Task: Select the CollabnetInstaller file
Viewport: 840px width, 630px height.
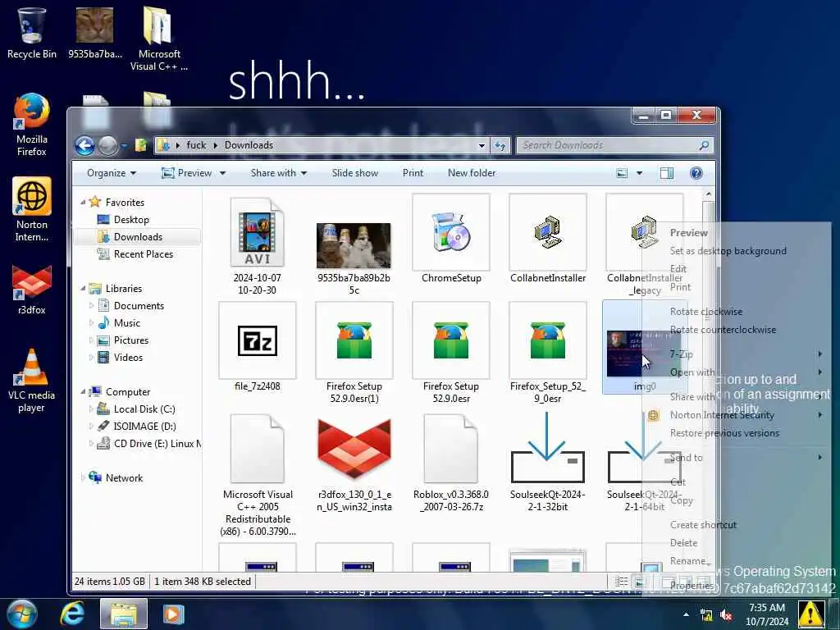Action: point(547,239)
